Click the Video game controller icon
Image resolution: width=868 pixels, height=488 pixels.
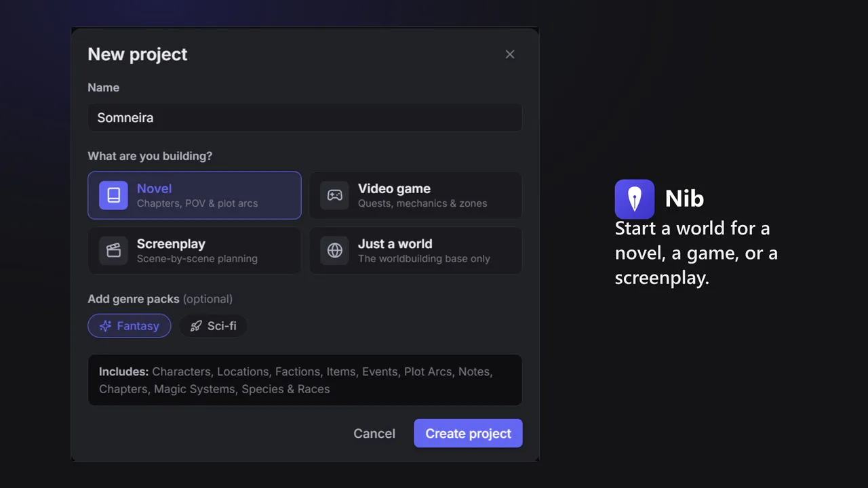click(334, 195)
